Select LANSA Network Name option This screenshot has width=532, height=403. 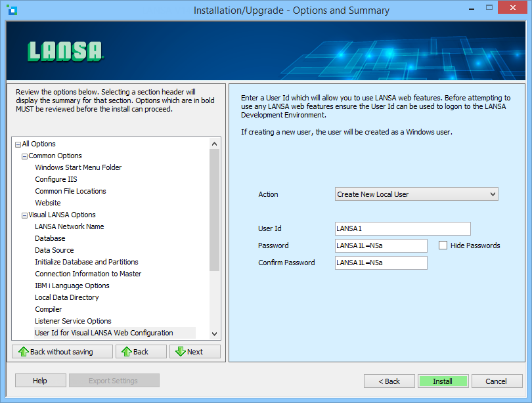69,226
